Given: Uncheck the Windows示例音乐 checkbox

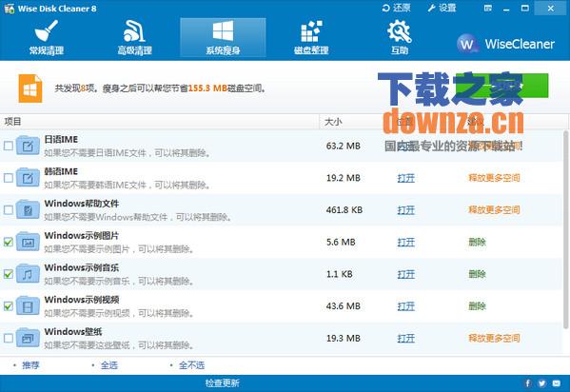Looking at the screenshot, I should (9, 274).
